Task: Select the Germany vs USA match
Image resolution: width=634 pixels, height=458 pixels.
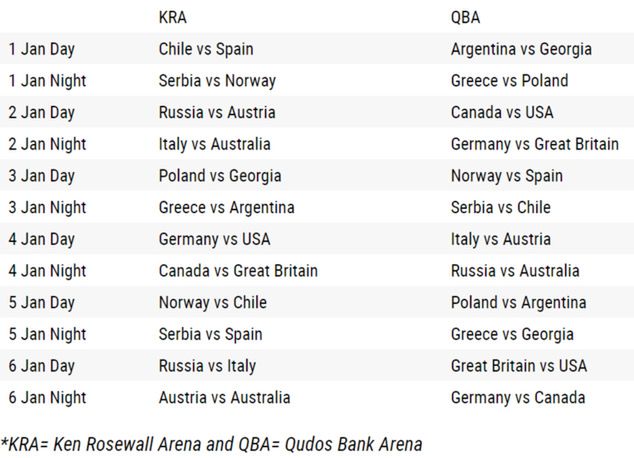Action: [x=214, y=240]
